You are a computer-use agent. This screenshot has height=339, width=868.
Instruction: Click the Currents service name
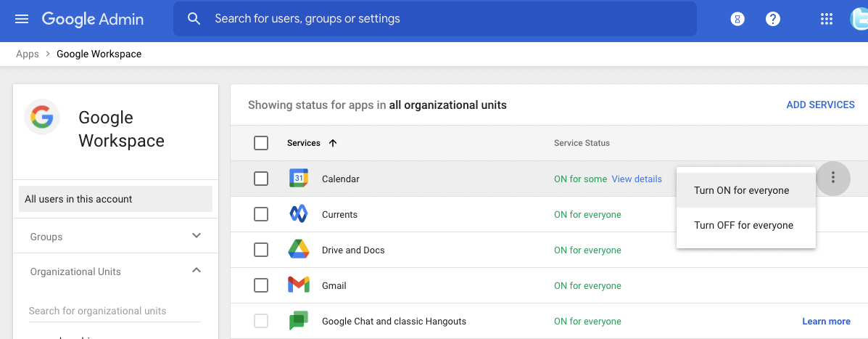(x=339, y=214)
